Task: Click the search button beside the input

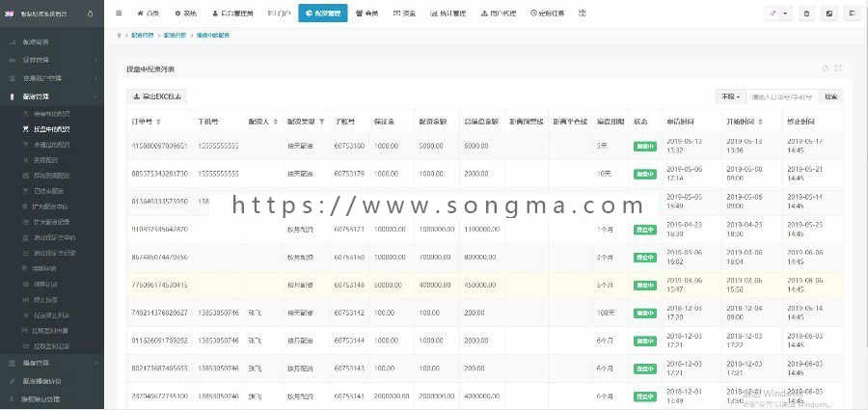Action: click(x=831, y=96)
